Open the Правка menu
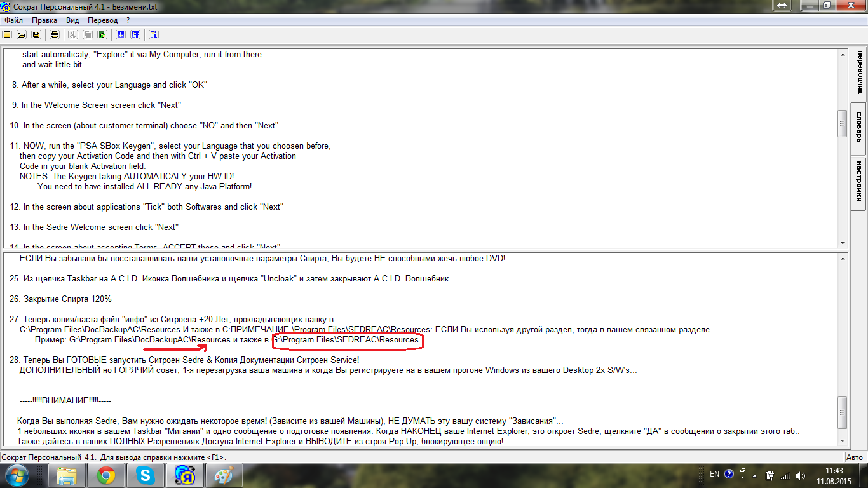Screen dimensions: 868x488 (44, 20)
